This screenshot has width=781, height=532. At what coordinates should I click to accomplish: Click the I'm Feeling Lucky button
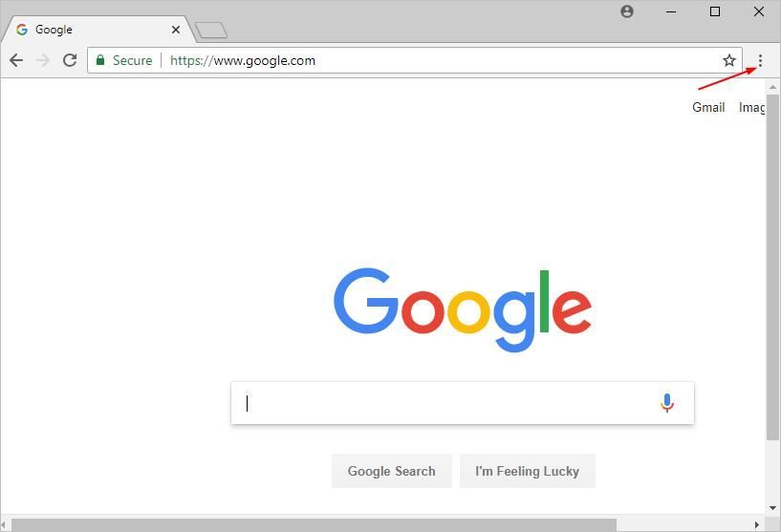(x=527, y=471)
